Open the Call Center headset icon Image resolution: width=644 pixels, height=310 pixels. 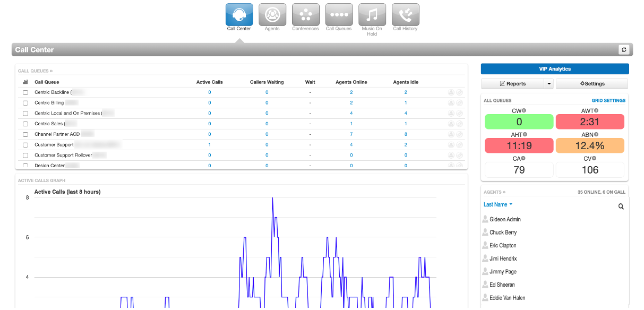239,14
